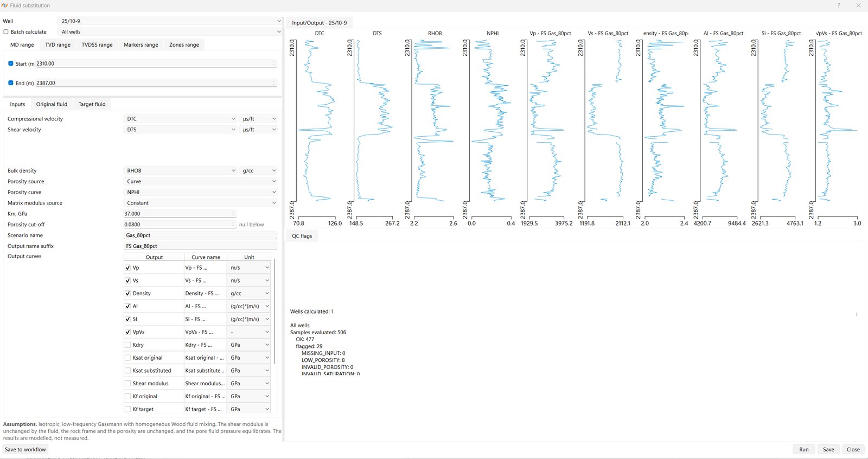Click the Start depth 2310.00 field

[x=156, y=63]
